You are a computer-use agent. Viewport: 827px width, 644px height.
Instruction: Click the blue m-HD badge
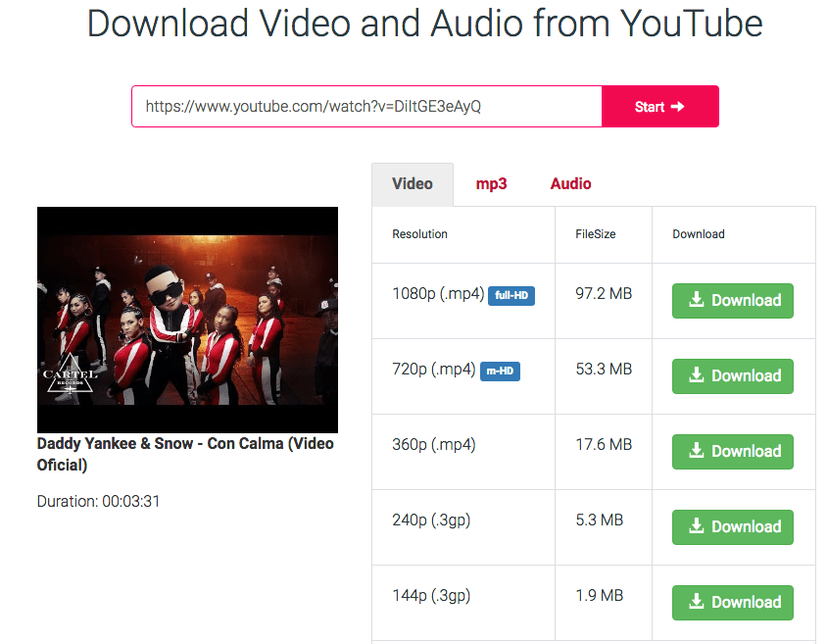point(500,371)
